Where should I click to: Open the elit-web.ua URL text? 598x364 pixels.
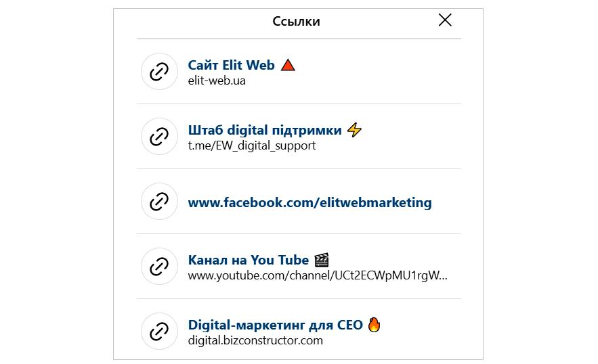point(217,81)
